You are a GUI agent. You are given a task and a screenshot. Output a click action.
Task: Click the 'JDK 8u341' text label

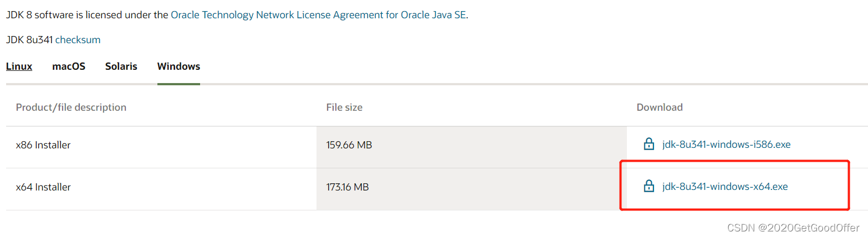coord(29,40)
